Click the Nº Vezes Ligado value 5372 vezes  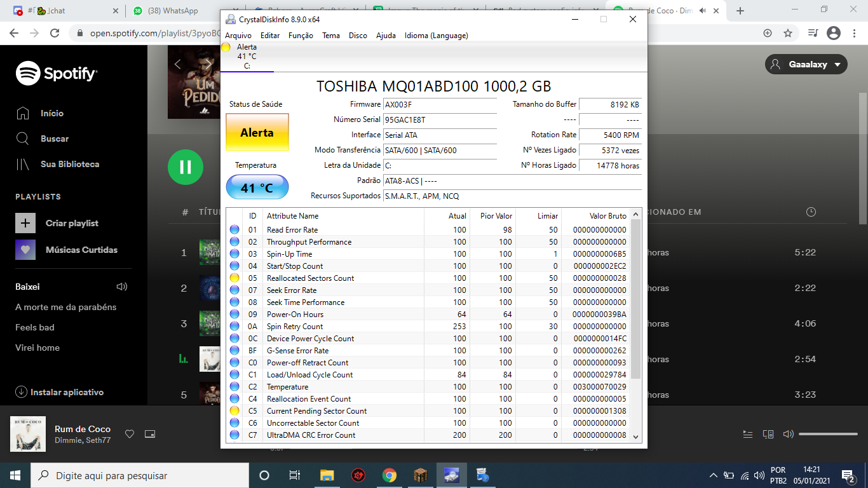610,150
